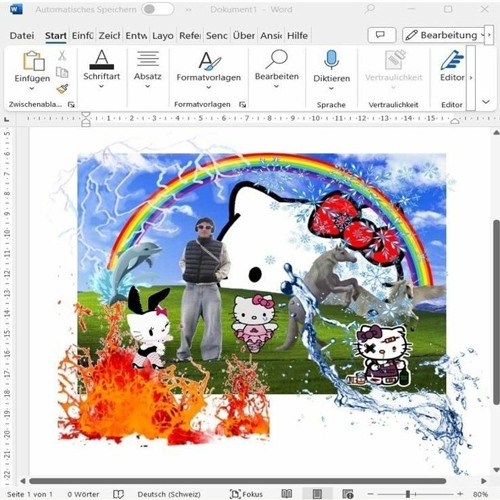Activate the Format Painter brush icon
The width and height of the screenshot is (500, 500).
click(62, 89)
